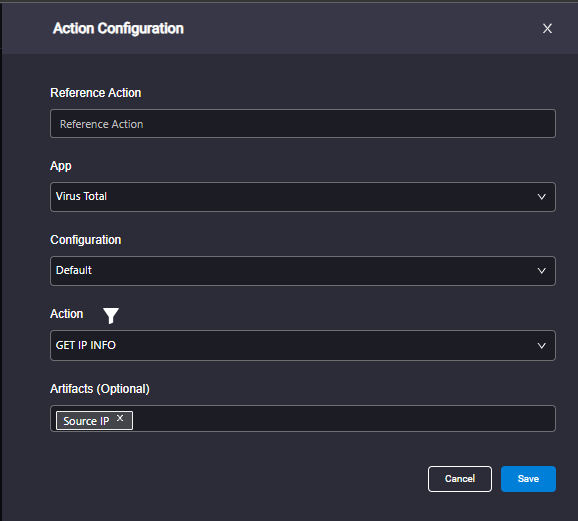The image size is (578, 521).
Task: Click the App field label
Action: tap(61, 166)
